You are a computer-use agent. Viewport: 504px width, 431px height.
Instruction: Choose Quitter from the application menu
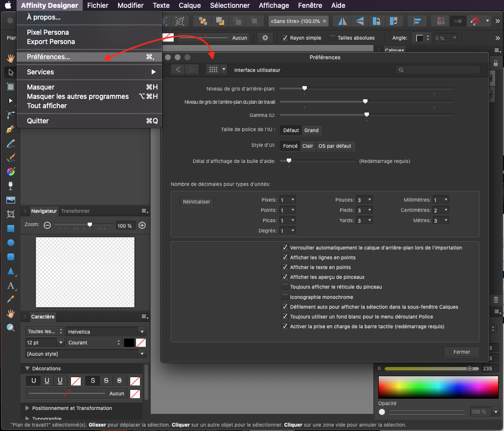coord(90,121)
